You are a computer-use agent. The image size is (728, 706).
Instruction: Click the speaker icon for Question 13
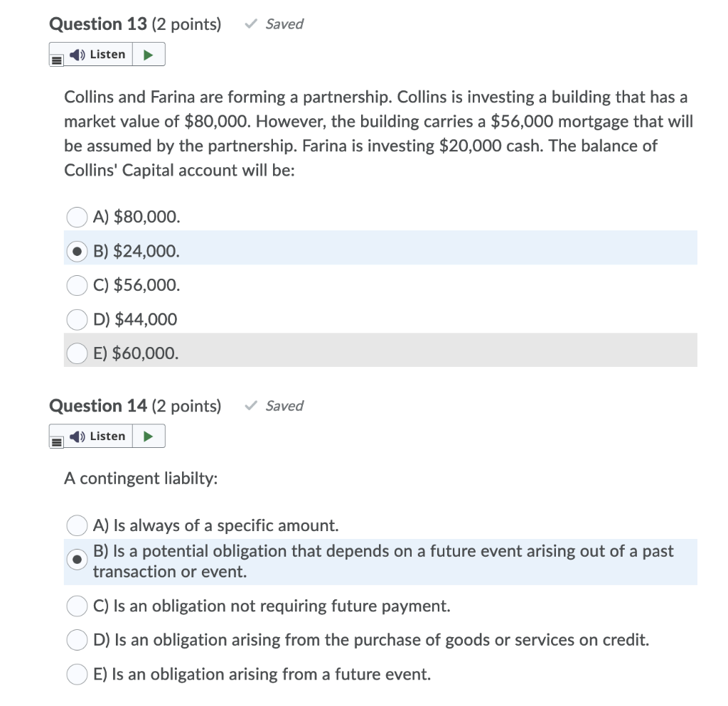[x=78, y=54]
